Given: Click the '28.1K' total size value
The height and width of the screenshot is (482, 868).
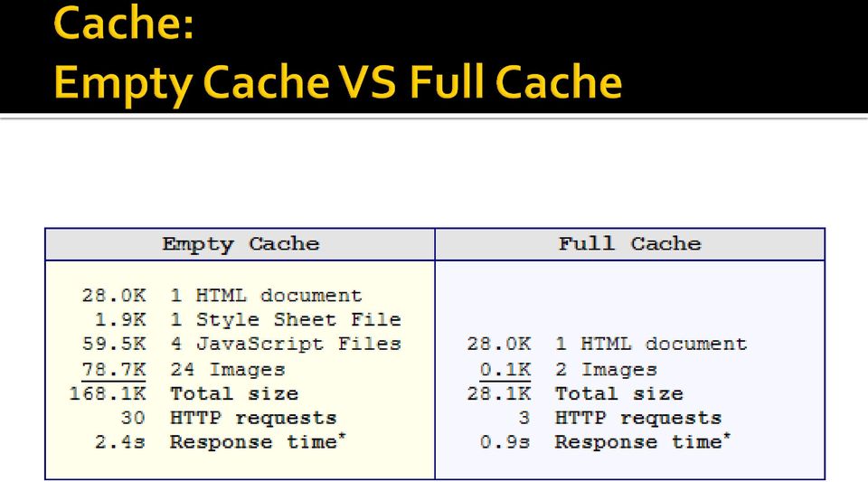Looking at the screenshot, I should pos(499,393).
